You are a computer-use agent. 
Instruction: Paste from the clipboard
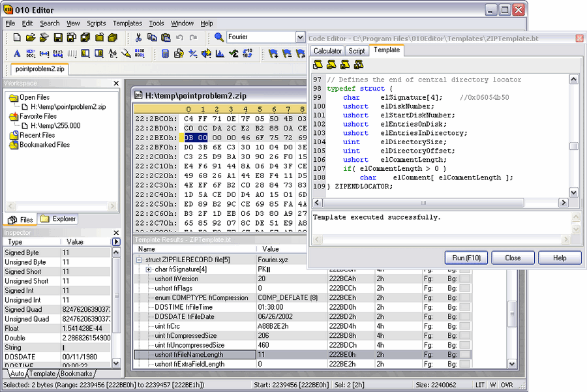(166, 38)
